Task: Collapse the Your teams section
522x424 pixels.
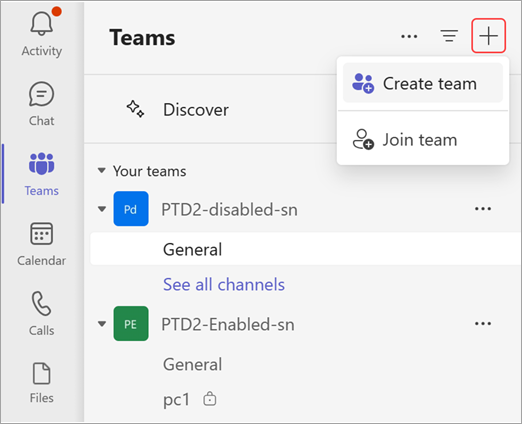Action: pyautogui.click(x=102, y=171)
